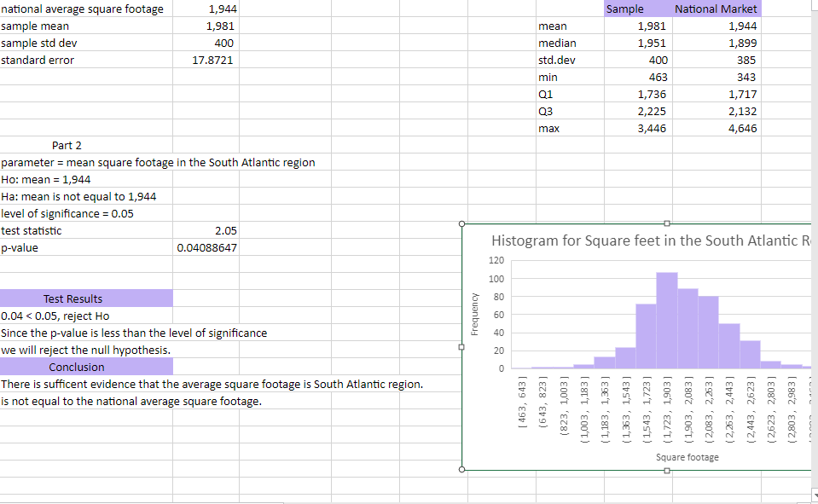Select the national min value 343
This screenshot has height=504, width=818.
pyautogui.click(x=716, y=78)
